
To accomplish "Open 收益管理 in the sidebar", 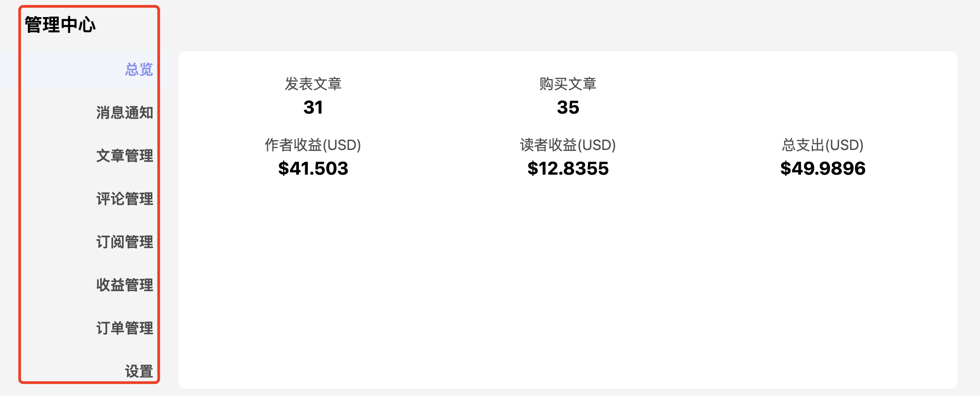I will (124, 285).
